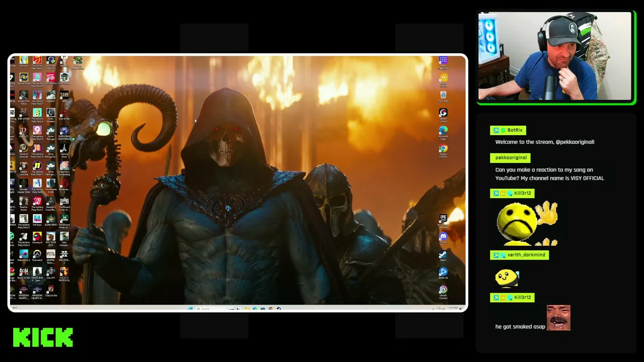Launch World of Warcraft shortcut
The image size is (644, 362).
24,150
